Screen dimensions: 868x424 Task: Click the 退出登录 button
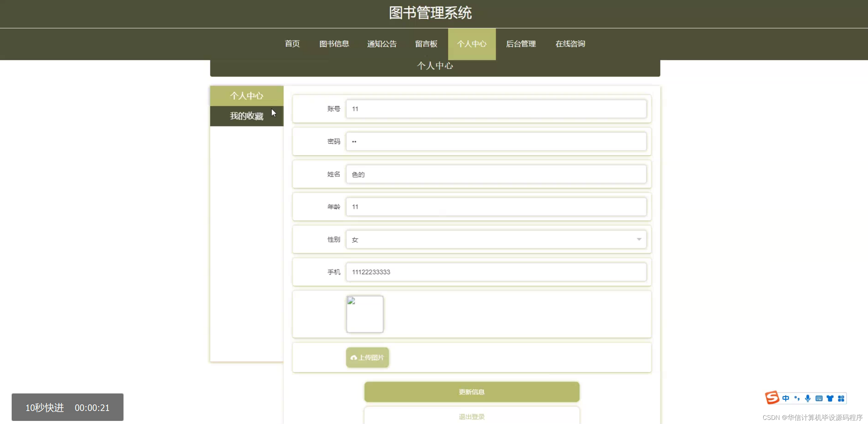click(x=471, y=416)
